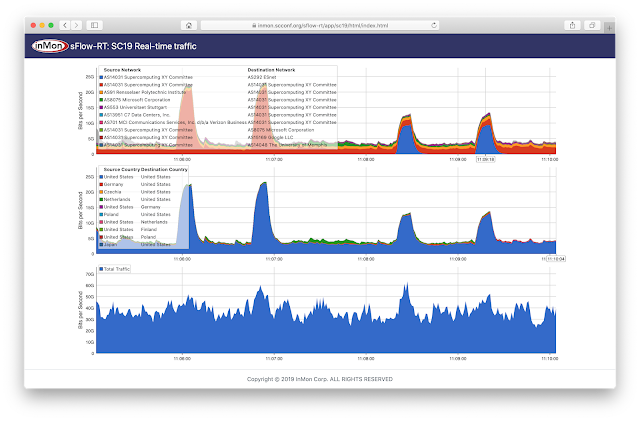Click the AS292 ESnet destination label
The image size is (640, 421).
(262, 77)
